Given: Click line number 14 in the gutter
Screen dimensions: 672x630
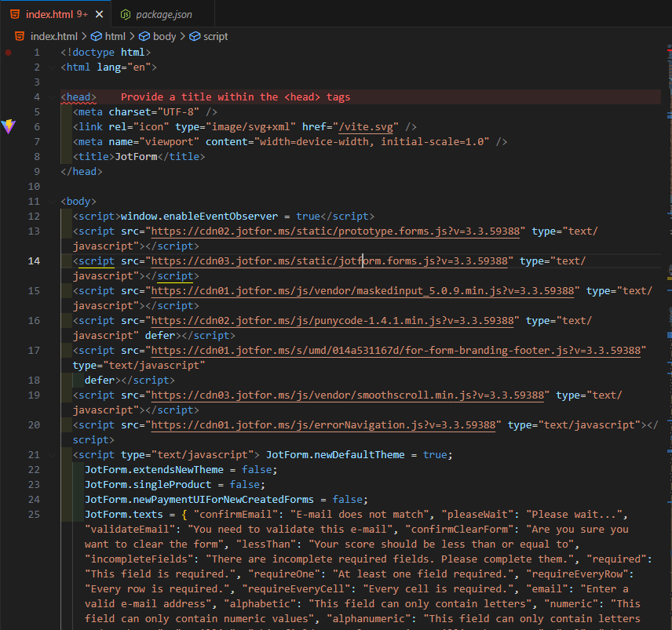Looking at the screenshot, I should tap(34, 261).
